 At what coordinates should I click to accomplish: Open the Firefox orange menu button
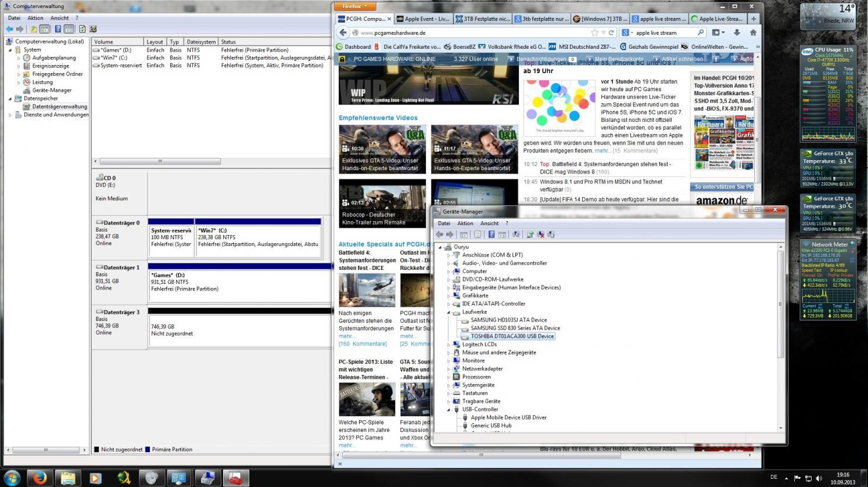[x=354, y=6]
